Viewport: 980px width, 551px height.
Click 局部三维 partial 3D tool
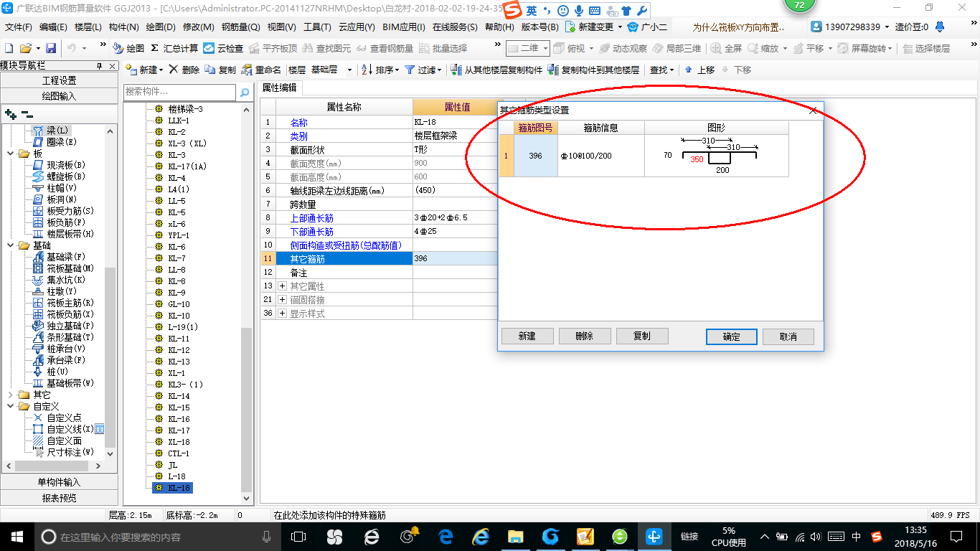677,48
